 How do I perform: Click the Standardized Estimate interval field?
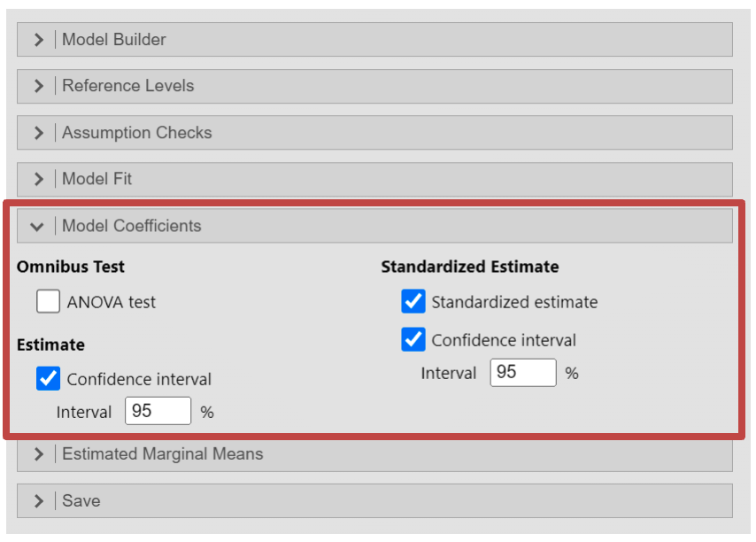point(523,373)
